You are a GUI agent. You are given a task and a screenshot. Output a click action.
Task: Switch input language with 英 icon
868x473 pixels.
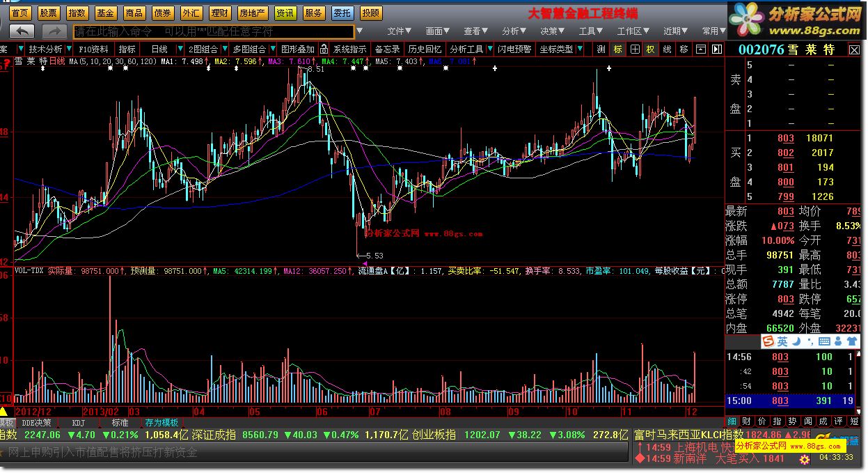[782, 341]
